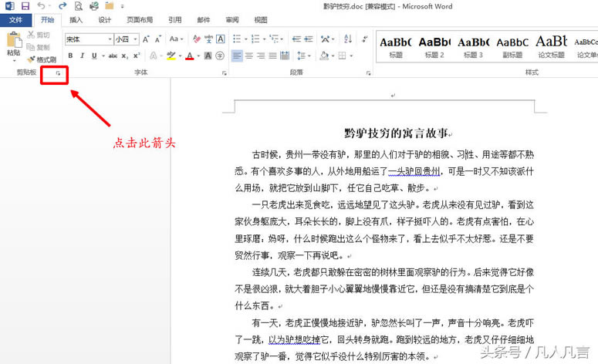
Task: Toggle Italic formatting
Action: [82, 56]
